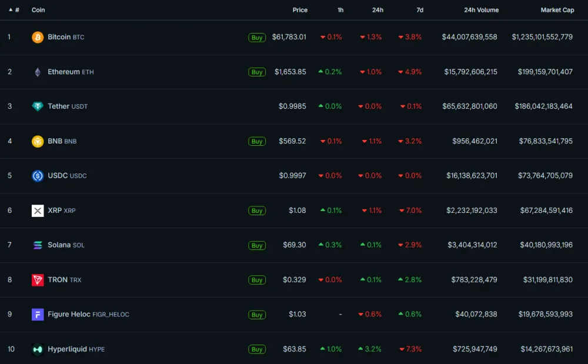
Task: Click Buy button for Bitcoin
Action: [257, 38]
